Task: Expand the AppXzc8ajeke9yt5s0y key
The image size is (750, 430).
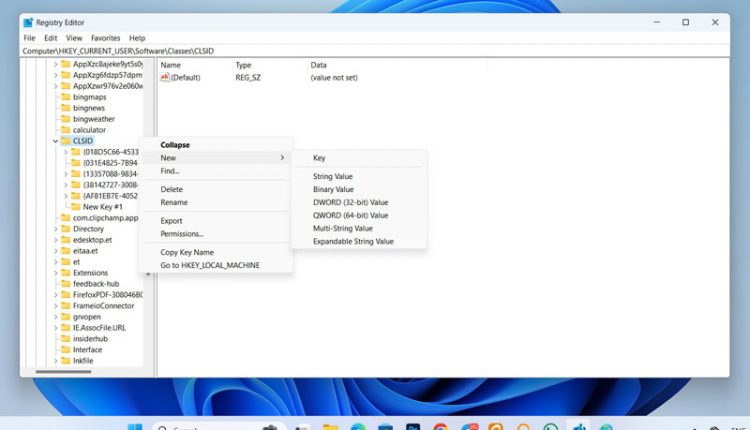Action: [x=55, y=64]
